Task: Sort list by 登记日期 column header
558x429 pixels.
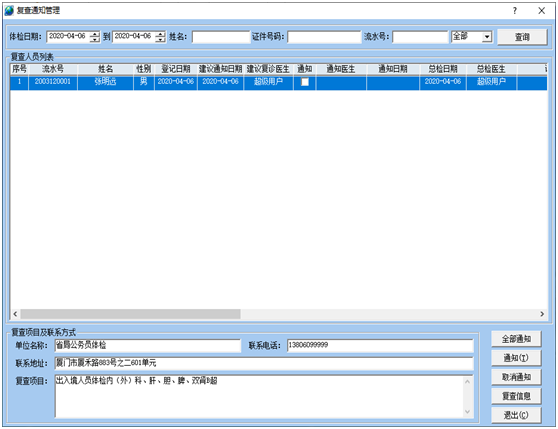Action: 176,69
